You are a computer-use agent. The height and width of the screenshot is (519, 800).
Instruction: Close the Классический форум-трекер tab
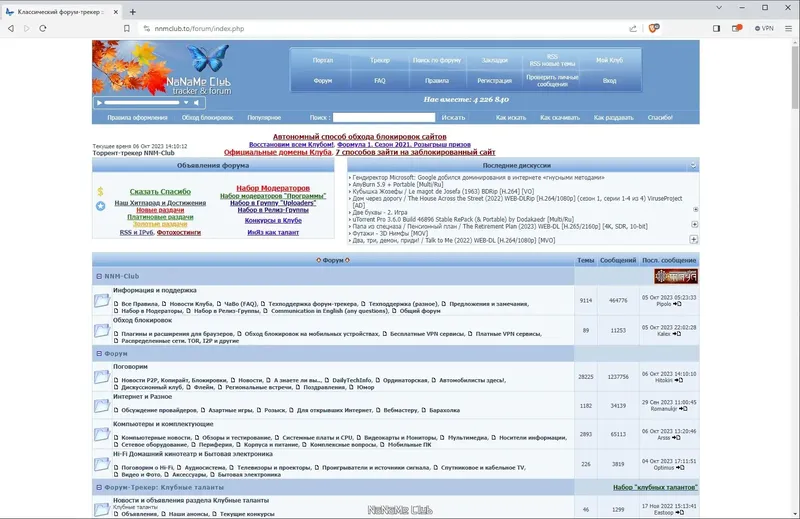(x=116, y=12)
